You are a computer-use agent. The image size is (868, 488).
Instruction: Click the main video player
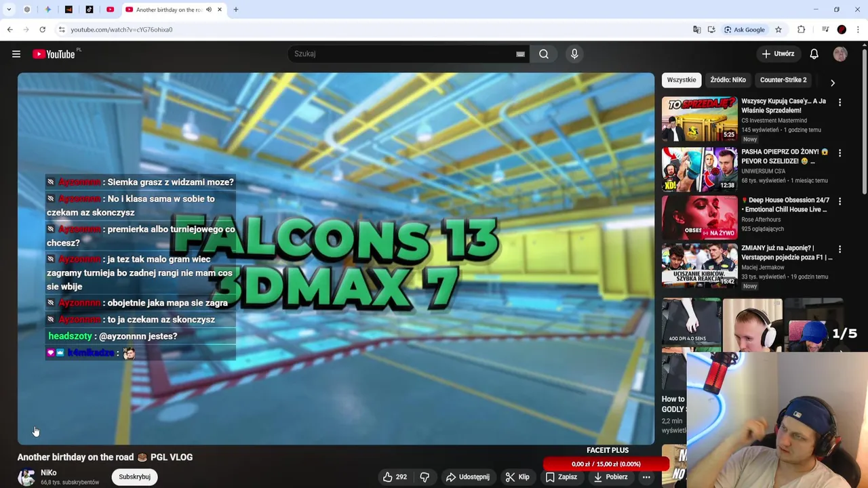pyautogui.click(x=336, y=258)
